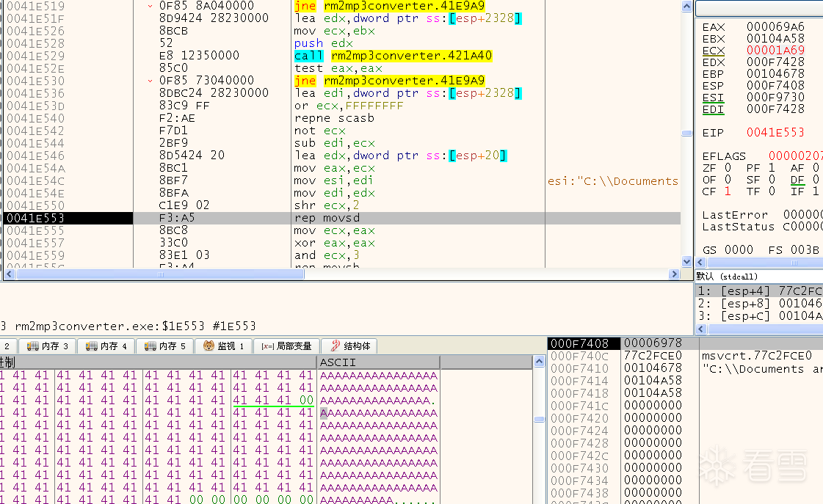Click the struct icon on 结构体 tab

pyautogui.click(x=335, y=346)
